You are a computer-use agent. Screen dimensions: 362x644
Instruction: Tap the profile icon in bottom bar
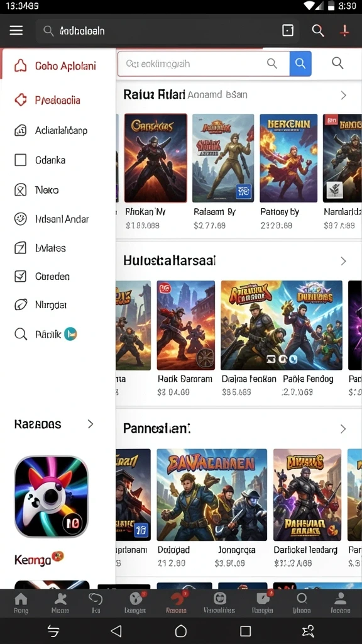(x=340, y=602)
